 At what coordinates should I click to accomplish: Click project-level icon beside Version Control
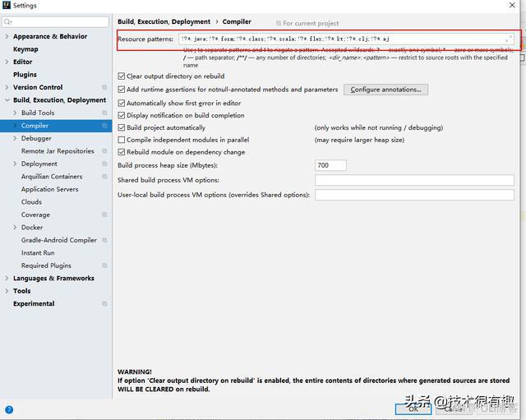(104, 87)
